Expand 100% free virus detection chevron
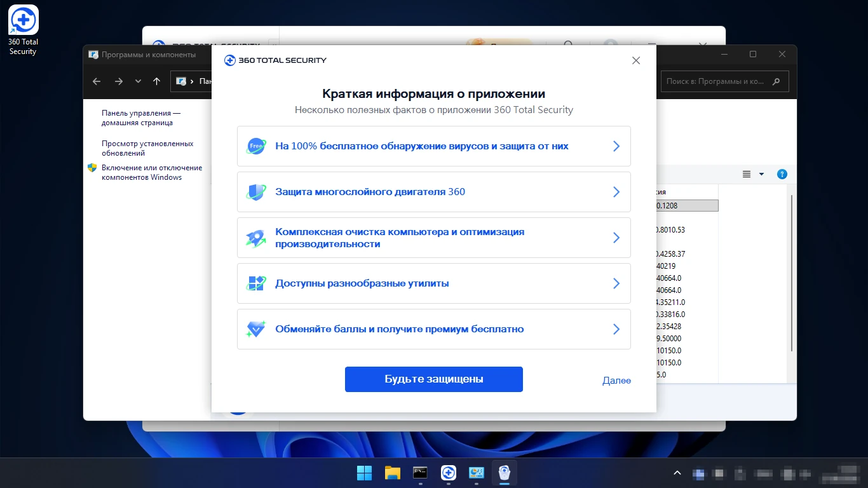This screenshot has height=488, width=868. [616, 146]
